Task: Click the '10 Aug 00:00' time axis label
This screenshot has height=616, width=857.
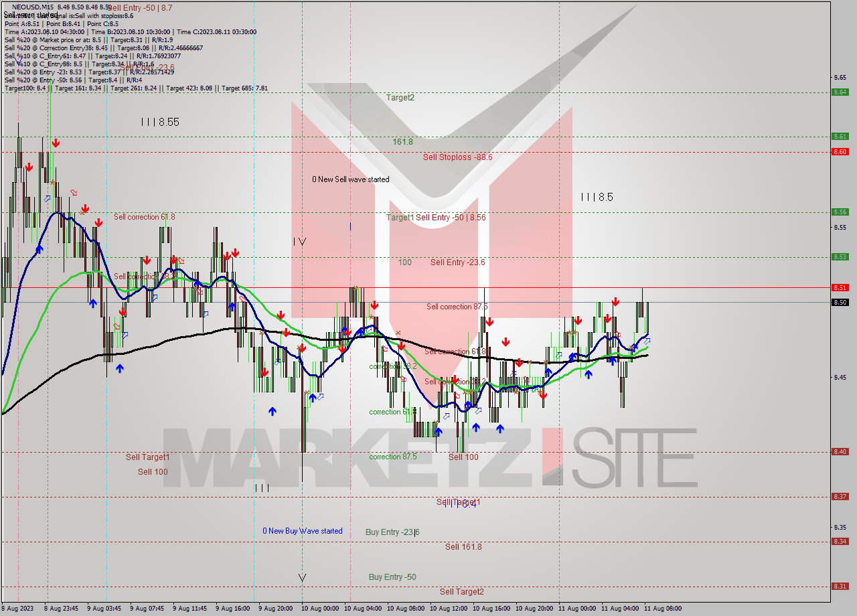Action: tap(320, 609)
